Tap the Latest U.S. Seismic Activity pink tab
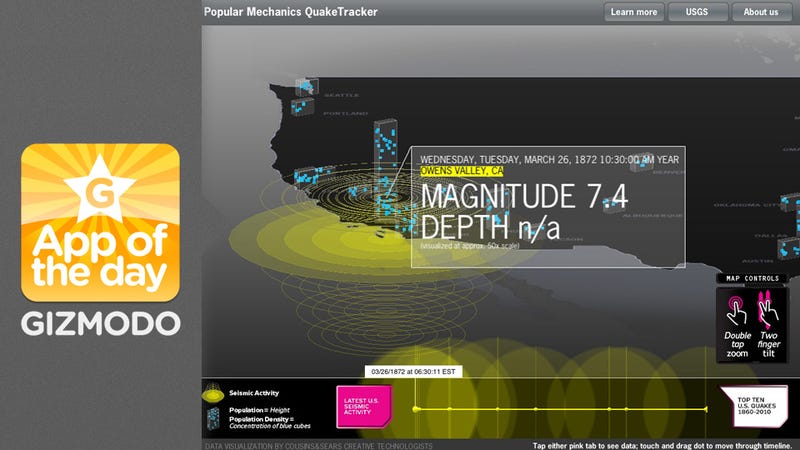 [363, 406]
